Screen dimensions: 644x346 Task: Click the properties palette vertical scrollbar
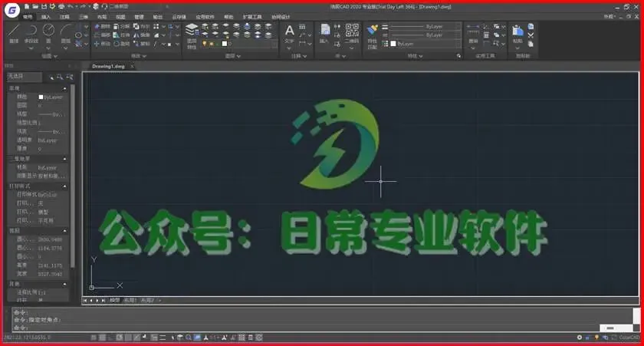click(73, 176)
